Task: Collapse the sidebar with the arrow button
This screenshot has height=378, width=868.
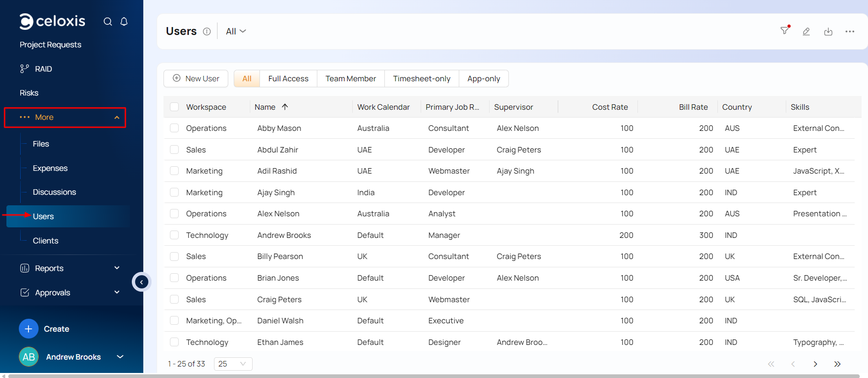Action: pyautogui.click(x=141, y=282)
